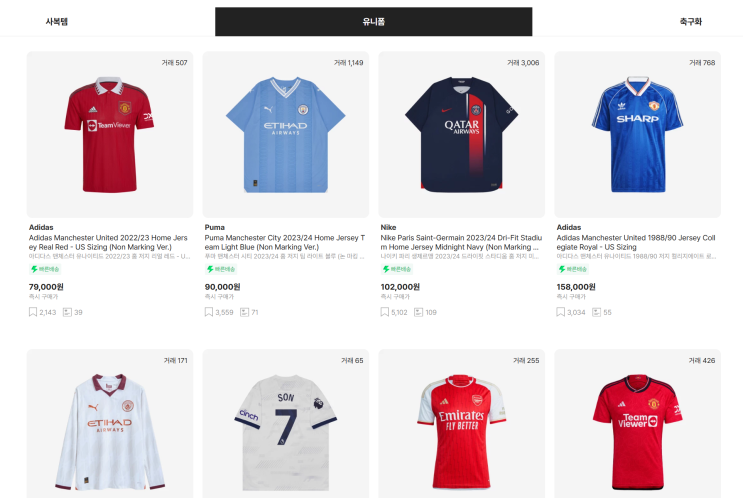
Task: Bookmark the Nike Paris Saint-Germain jersey
Action: pos(385,312)
